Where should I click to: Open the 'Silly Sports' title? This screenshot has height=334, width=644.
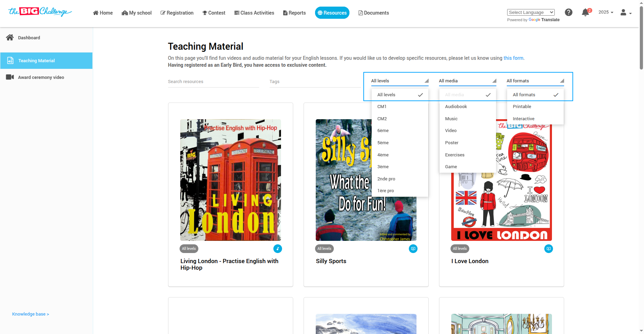click(331, 261)
